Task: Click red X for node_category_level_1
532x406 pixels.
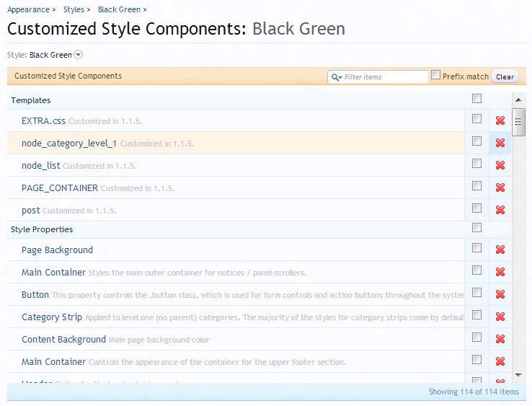Action: coord(500,143)
